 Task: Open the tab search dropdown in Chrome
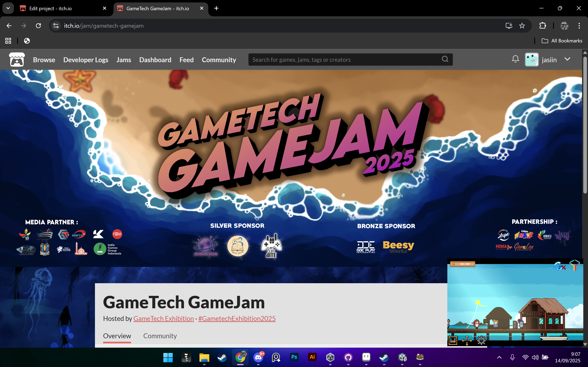pyautogui.click(x=8, y=8)
